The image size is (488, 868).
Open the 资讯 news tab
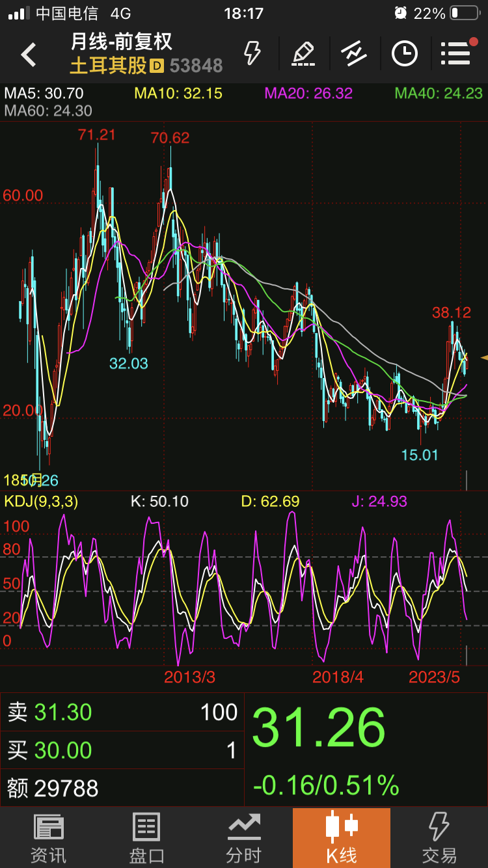(x=49, y=838)
